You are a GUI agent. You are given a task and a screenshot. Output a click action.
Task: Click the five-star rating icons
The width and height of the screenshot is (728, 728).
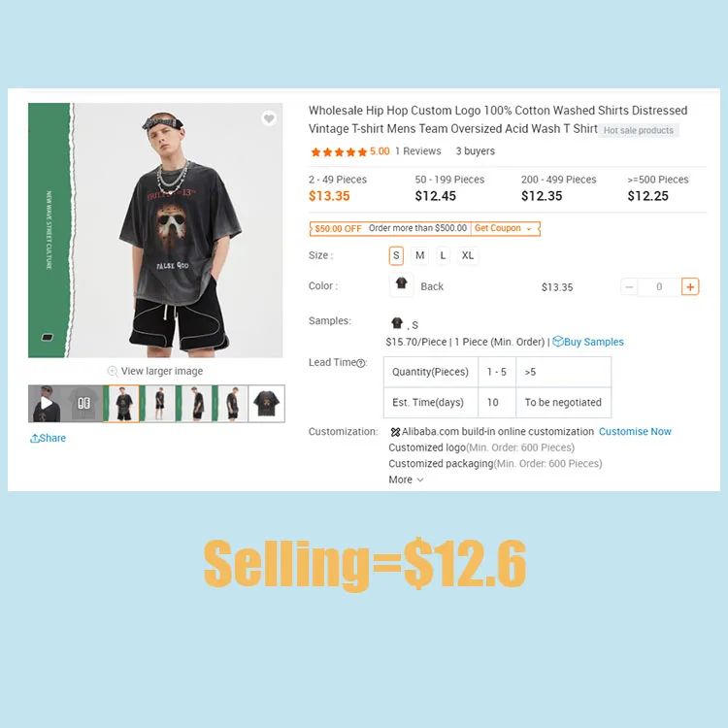[x=339, y=151]
